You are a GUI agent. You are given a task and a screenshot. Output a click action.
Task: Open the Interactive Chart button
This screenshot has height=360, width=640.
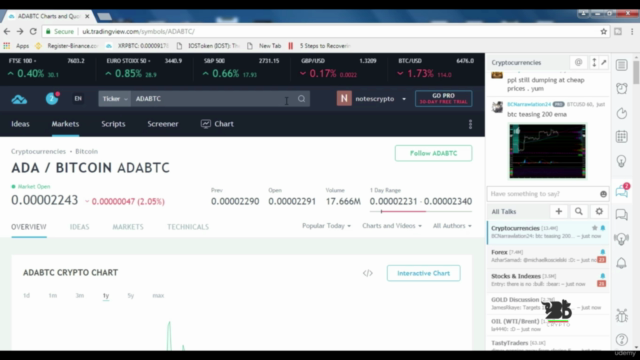tap(424, 273)
